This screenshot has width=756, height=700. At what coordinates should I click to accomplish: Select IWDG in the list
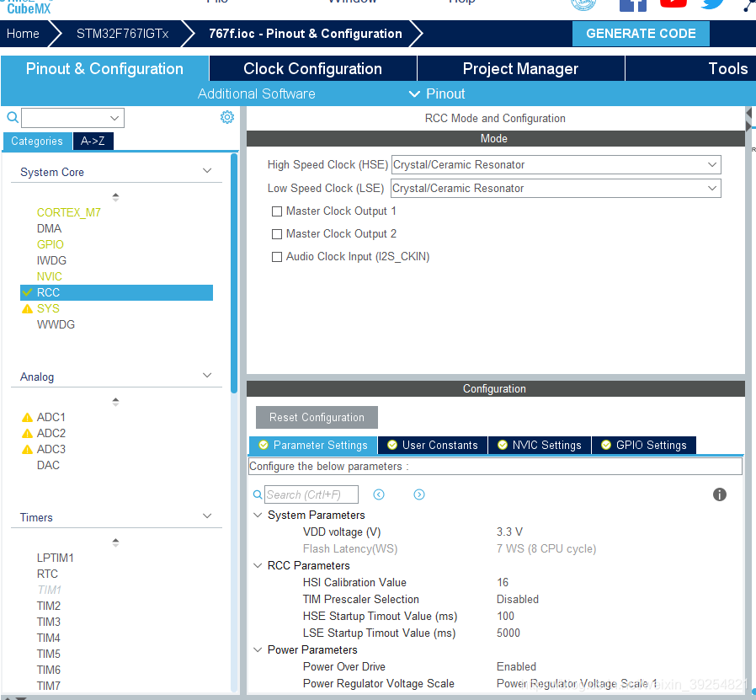[x=51, y=260]
